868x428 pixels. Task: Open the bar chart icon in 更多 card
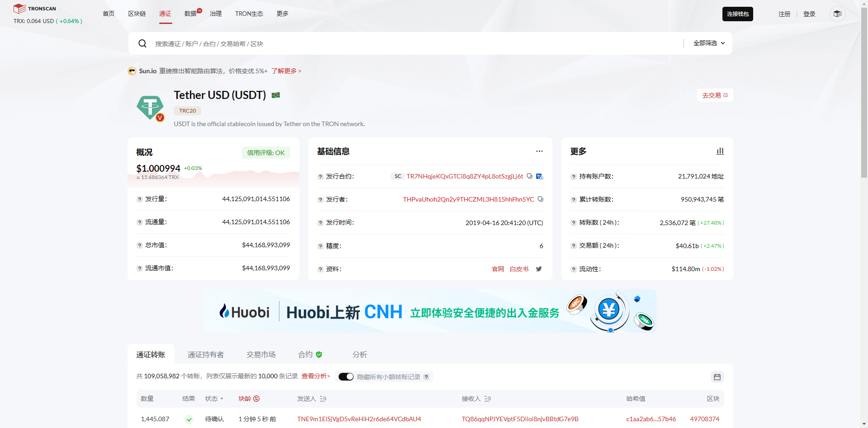click(x=720, y=151)
